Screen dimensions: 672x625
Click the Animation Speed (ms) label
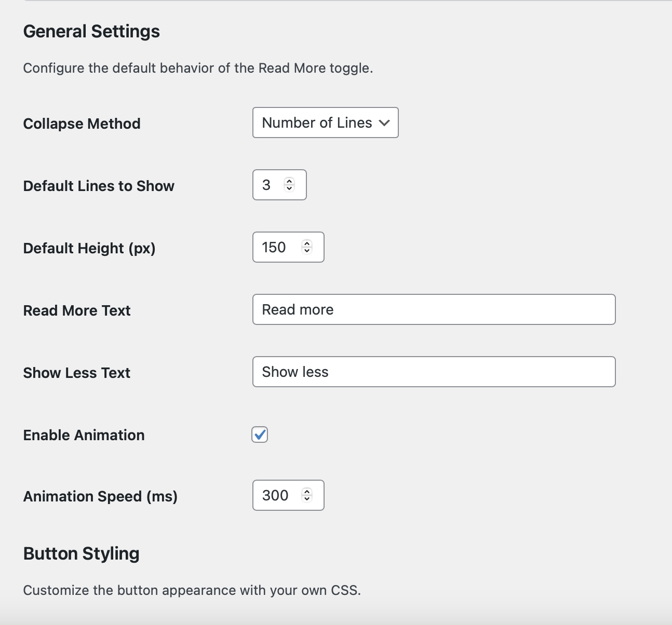pyautogui.click(x=100, y=496)
